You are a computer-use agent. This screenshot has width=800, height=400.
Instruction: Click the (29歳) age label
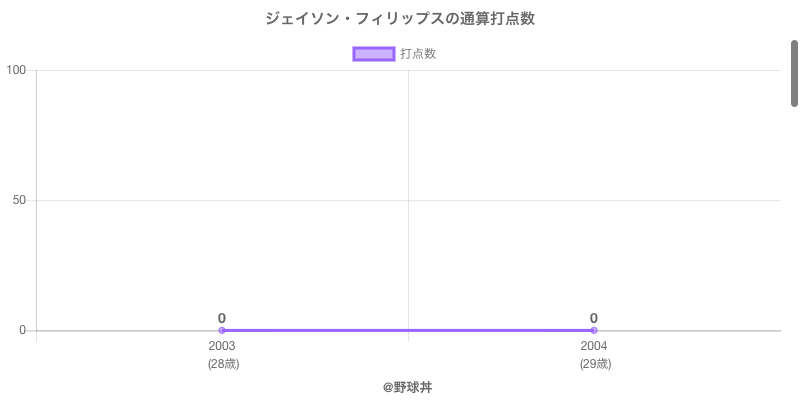(595, 364)
